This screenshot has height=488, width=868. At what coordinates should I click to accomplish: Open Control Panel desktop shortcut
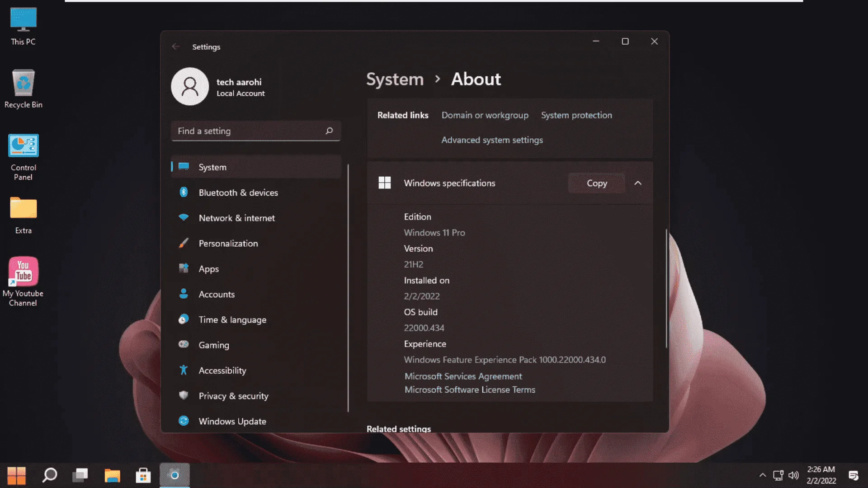pos(23,157)
